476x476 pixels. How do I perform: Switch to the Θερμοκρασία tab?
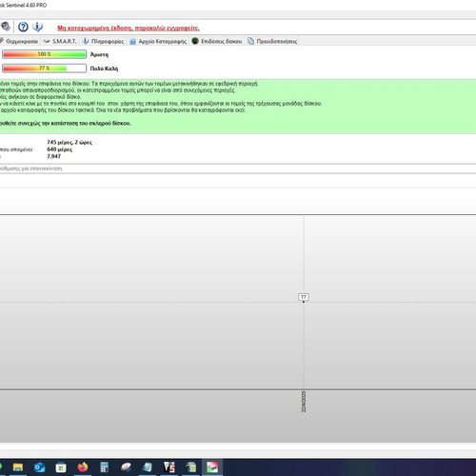(19, 41)
